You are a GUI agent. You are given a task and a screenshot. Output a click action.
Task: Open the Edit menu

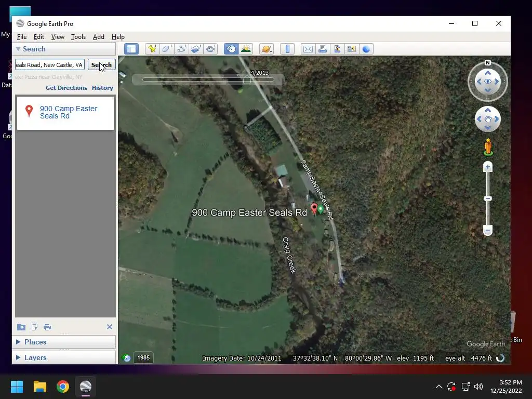(x=38, y=37)
